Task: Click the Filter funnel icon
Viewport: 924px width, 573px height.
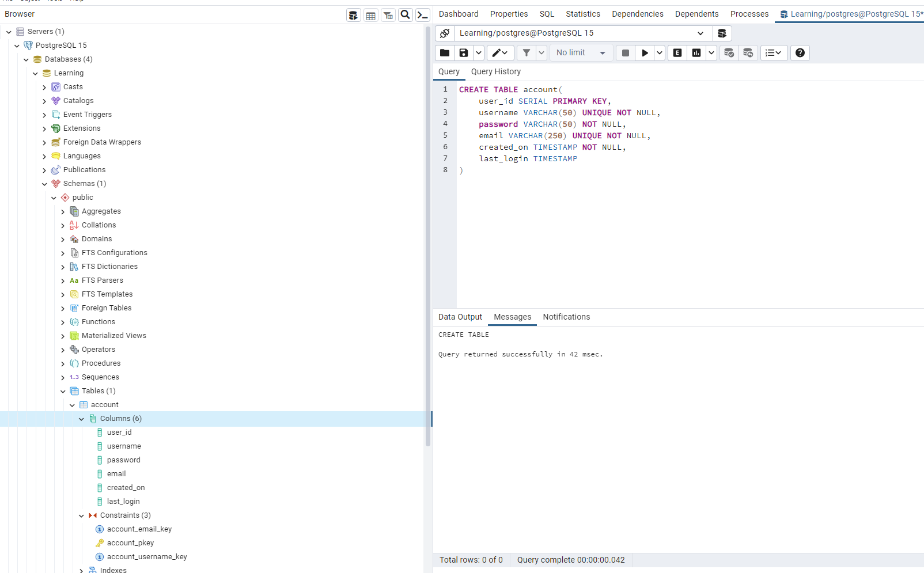Action: click(x=527, y=53)
